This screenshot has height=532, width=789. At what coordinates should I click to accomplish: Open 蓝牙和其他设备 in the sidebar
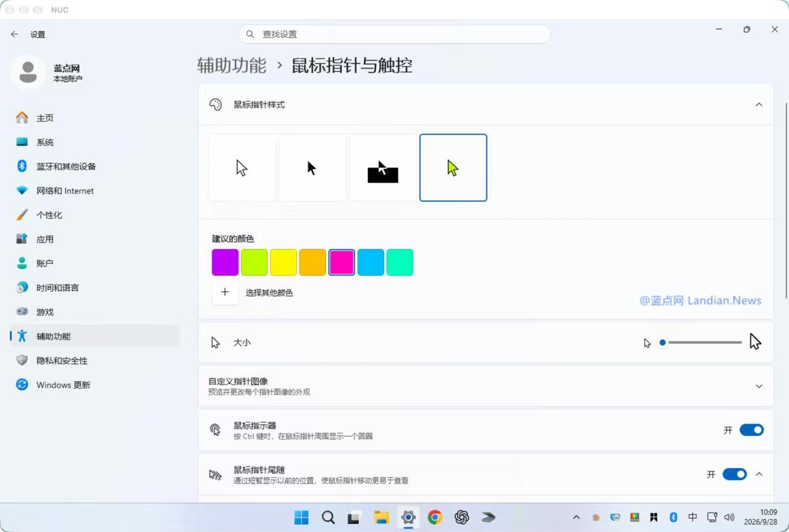tap(95, 166)
